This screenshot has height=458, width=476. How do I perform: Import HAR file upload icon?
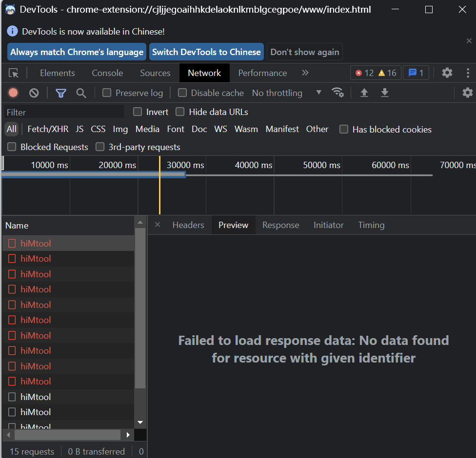coord(364,93)
